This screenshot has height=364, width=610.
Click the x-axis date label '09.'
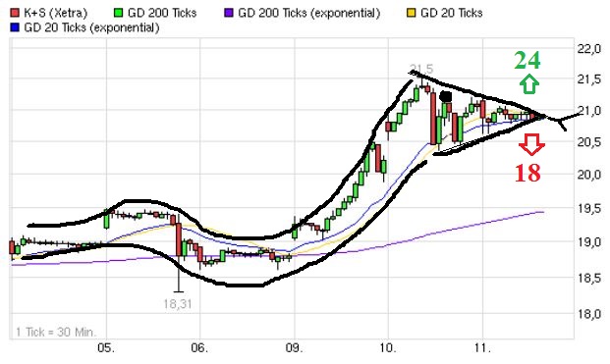point(295,347)
